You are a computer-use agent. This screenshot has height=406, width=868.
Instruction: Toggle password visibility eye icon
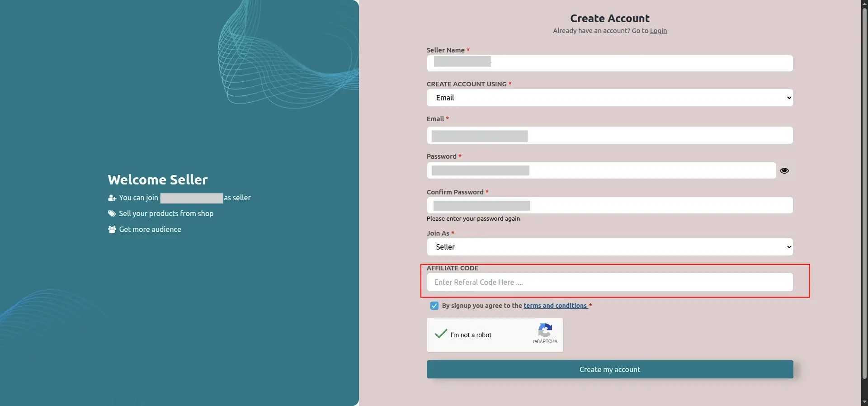(784, 170)
